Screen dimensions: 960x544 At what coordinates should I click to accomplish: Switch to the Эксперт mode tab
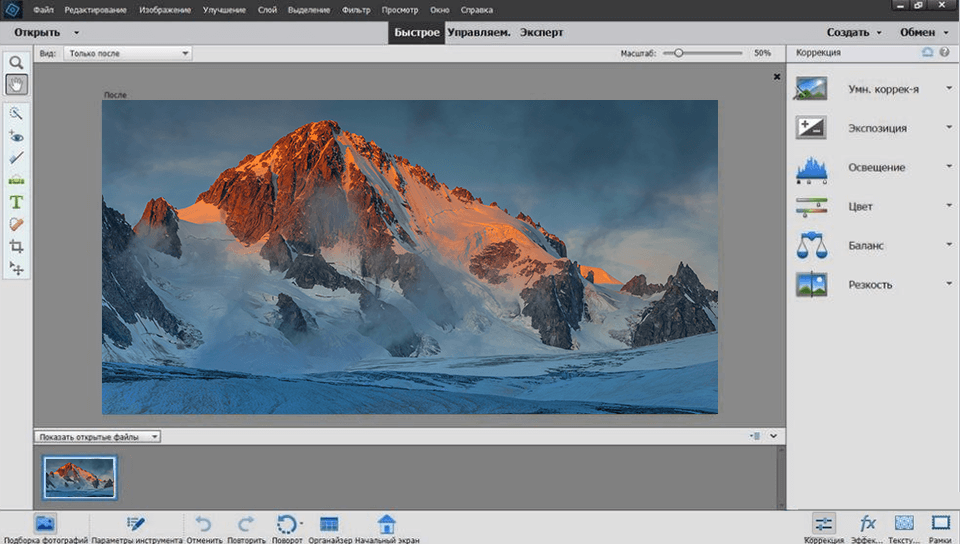(x=541, y=32)
